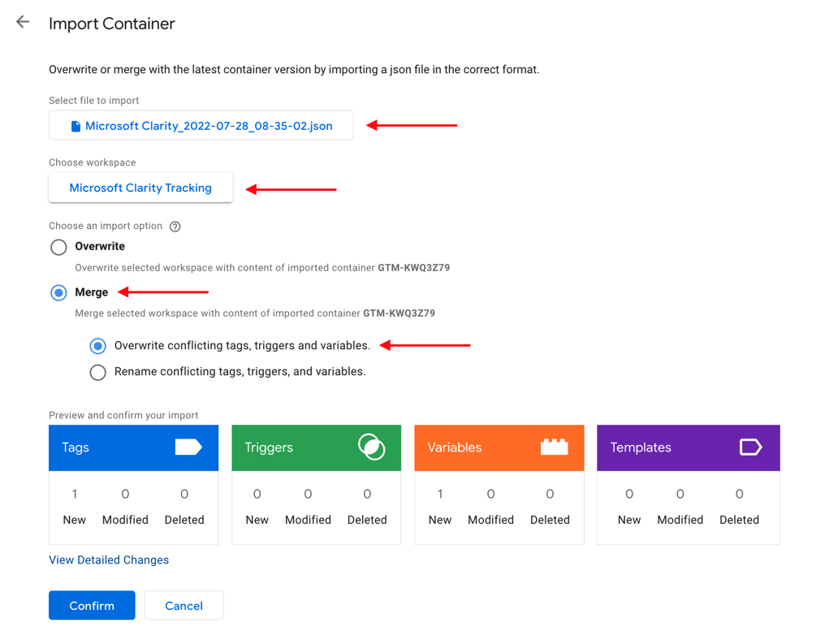Click Triggers Modified count

tap(308, 494)
